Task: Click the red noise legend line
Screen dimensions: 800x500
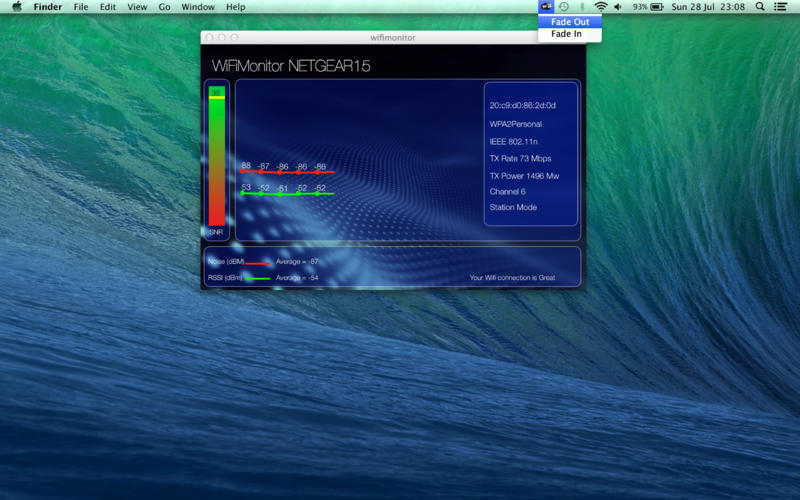Action: (258, 263)
